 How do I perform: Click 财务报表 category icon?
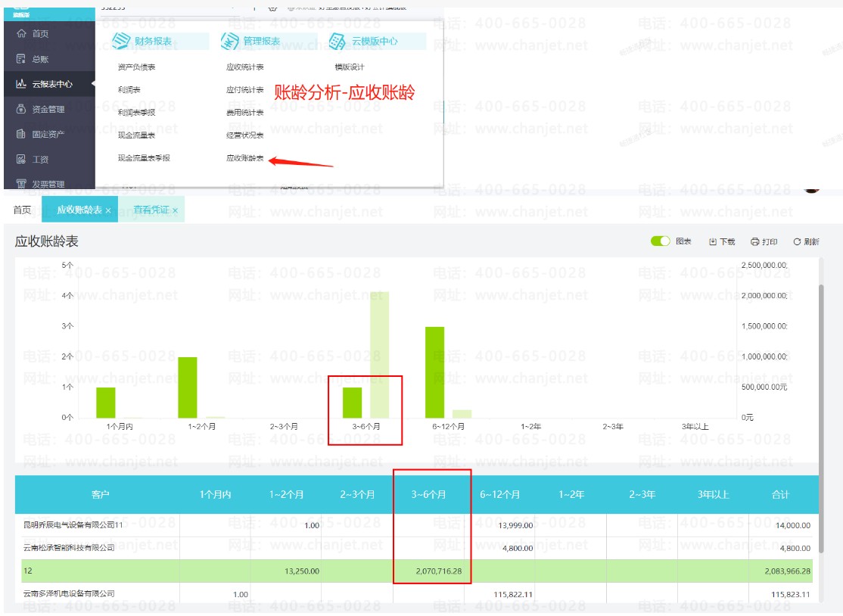[121, 41]
